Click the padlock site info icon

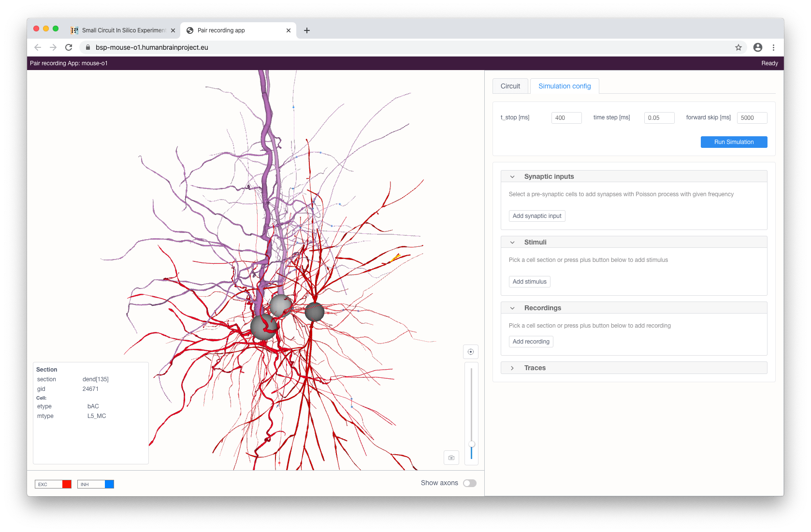click(x=88, y=47)
